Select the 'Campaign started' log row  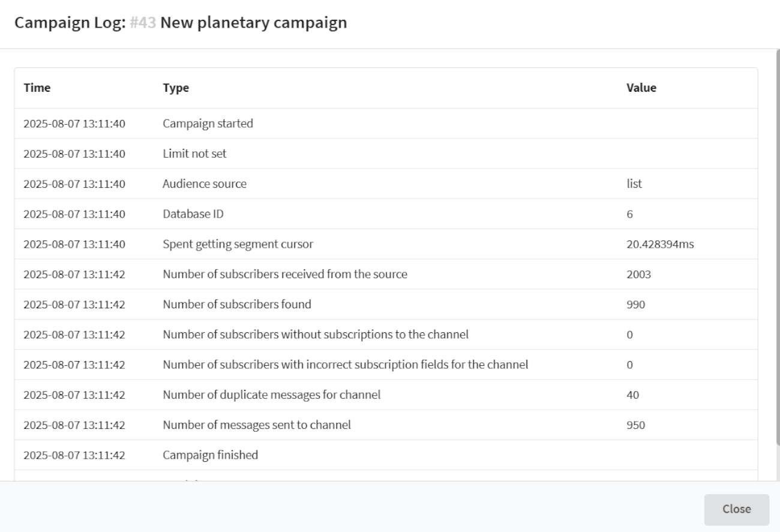(208, 124)
